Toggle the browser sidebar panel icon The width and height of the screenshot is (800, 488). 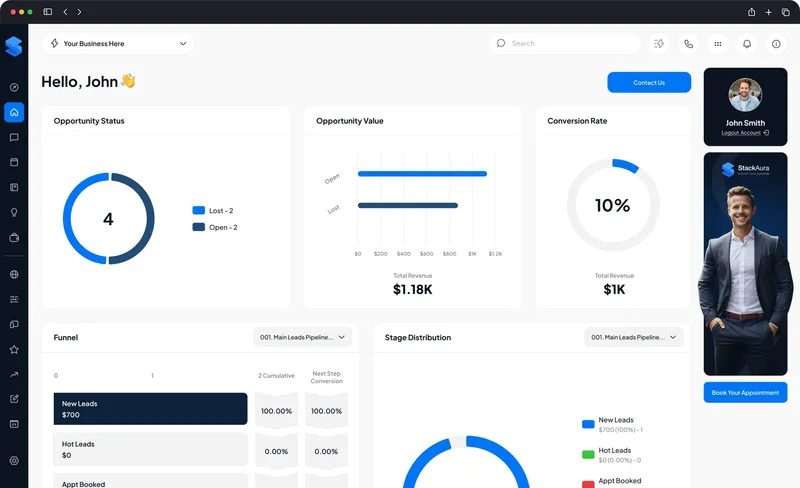[47, 12]
